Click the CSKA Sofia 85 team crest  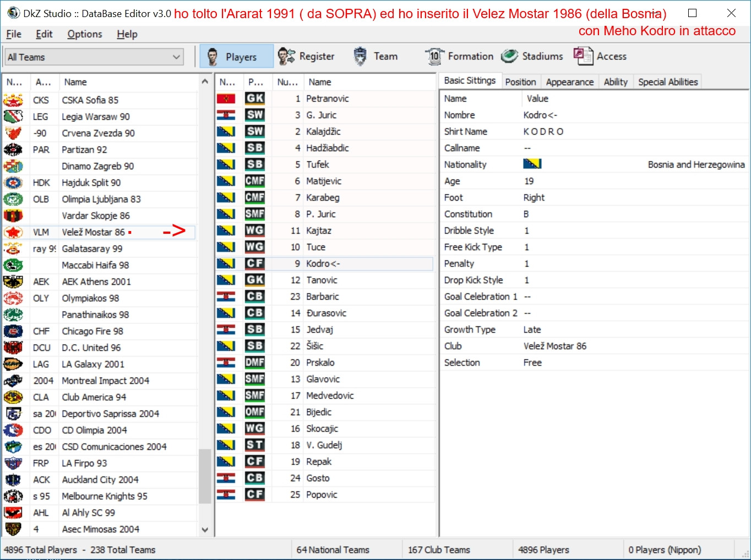13,100
